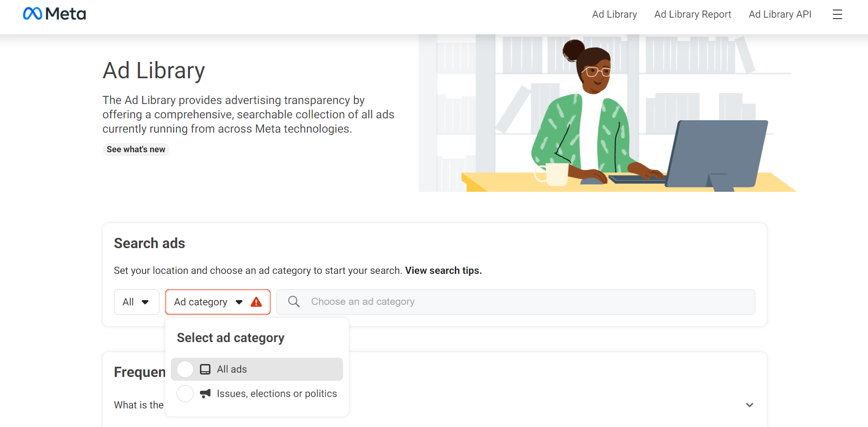Viewport: 868px width, 427px height.
Task: Click the All location caret arrow
Action: pos(145,302)
